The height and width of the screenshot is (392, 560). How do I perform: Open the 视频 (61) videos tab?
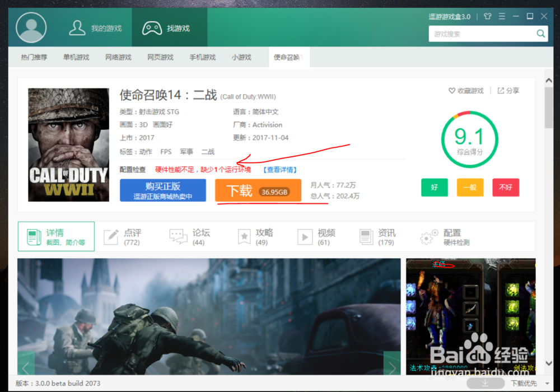[x=316, y=237]
